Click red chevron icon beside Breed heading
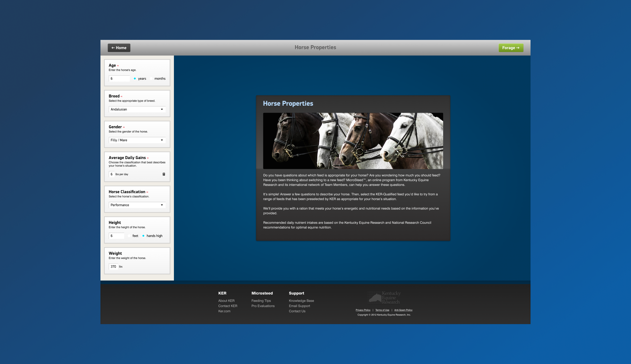Image resolution: width=631 pixels, height=364 pixels. pos(122,96)
